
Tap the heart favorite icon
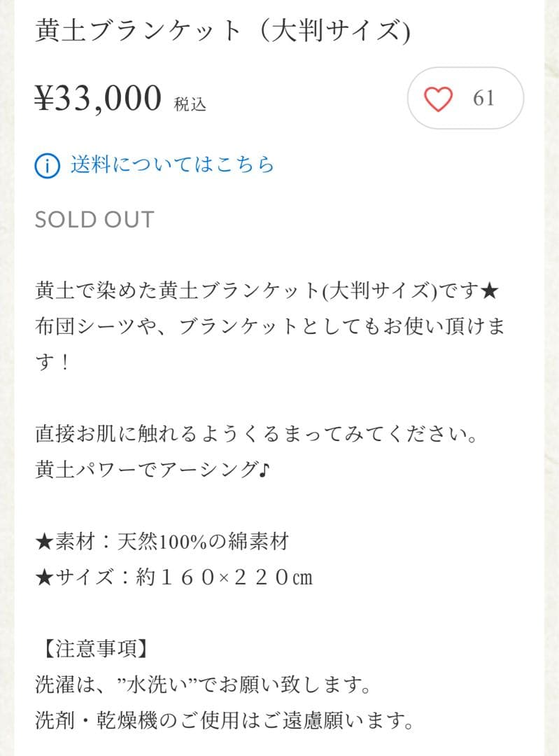click(439, 99)
